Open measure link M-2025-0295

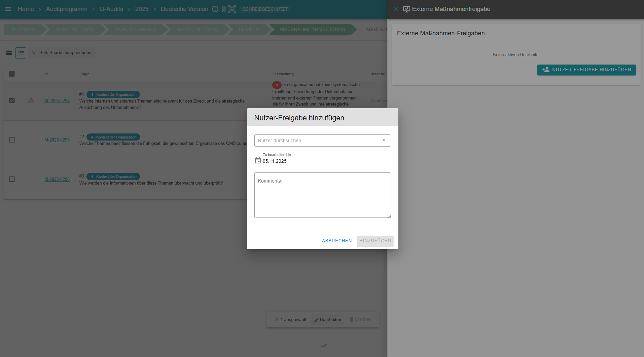[57, 140]
